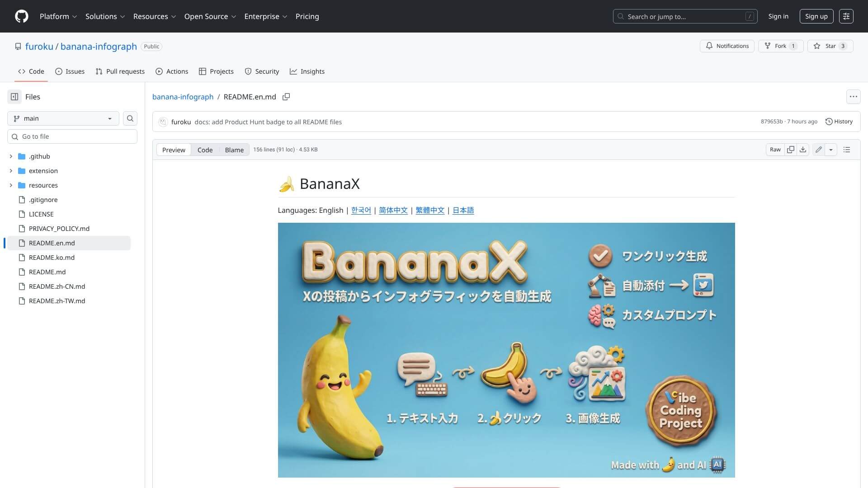Image resolution: width=868 pixels, height=488 pixels.
Task: Collapse the Files side panel
Action: pos(14,96)
